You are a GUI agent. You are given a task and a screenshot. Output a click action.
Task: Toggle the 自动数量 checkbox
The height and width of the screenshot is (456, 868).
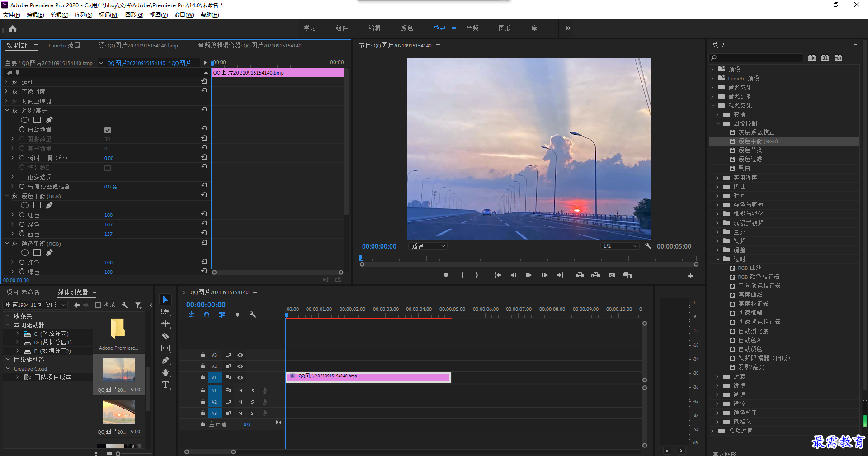(x=108, y=130)
